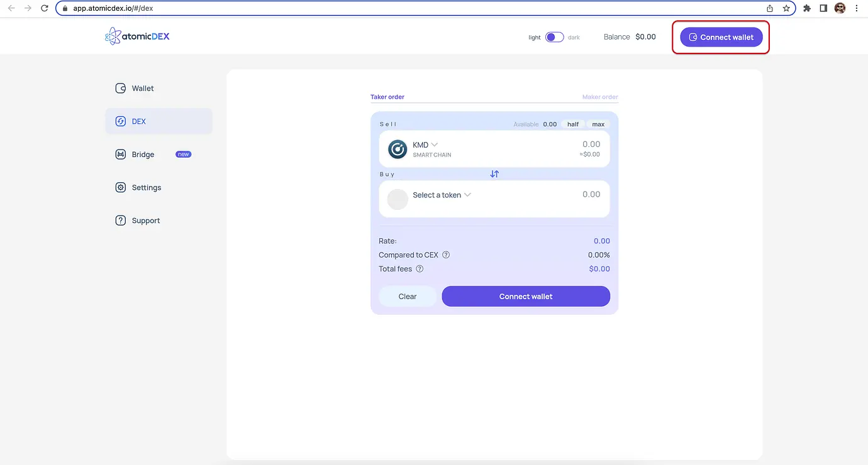Open the Compared to CEX tooltip

click(446, 254)
